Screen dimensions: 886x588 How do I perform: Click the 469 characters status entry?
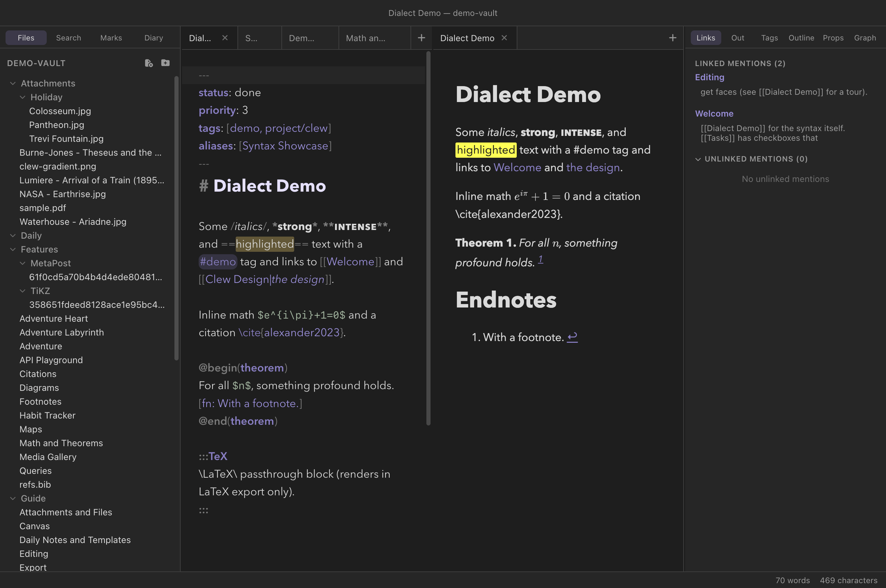coord(849,580)
